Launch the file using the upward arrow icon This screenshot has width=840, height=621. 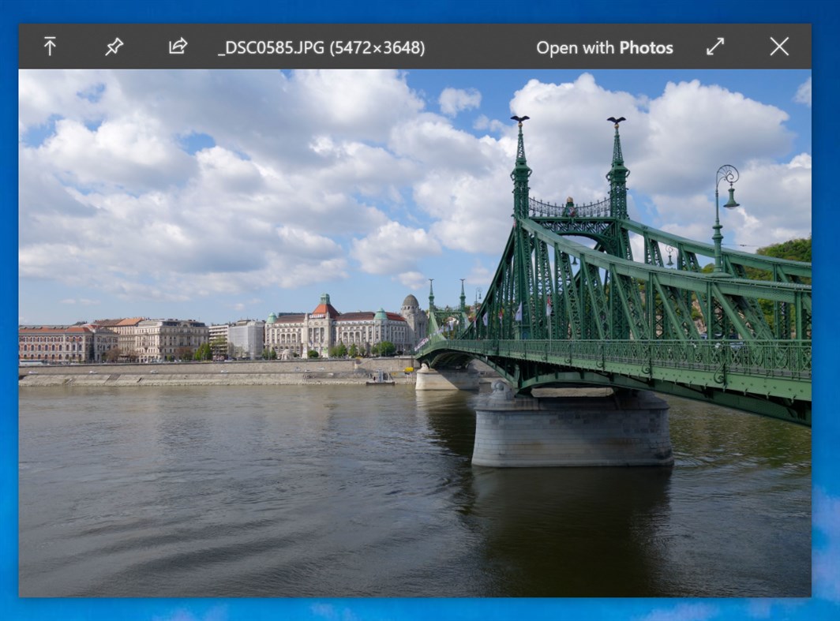(x=51, y=47)
